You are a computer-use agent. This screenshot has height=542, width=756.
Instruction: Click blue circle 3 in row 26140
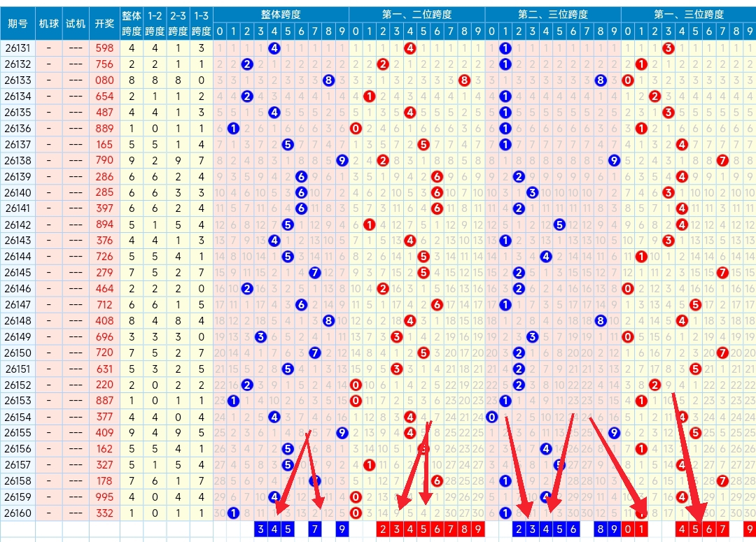(x=532, y=193)
